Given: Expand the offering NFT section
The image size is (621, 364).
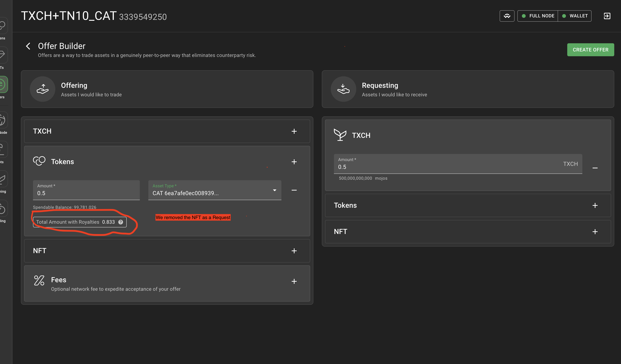Looking at the screenshot, I should [294, 251].
